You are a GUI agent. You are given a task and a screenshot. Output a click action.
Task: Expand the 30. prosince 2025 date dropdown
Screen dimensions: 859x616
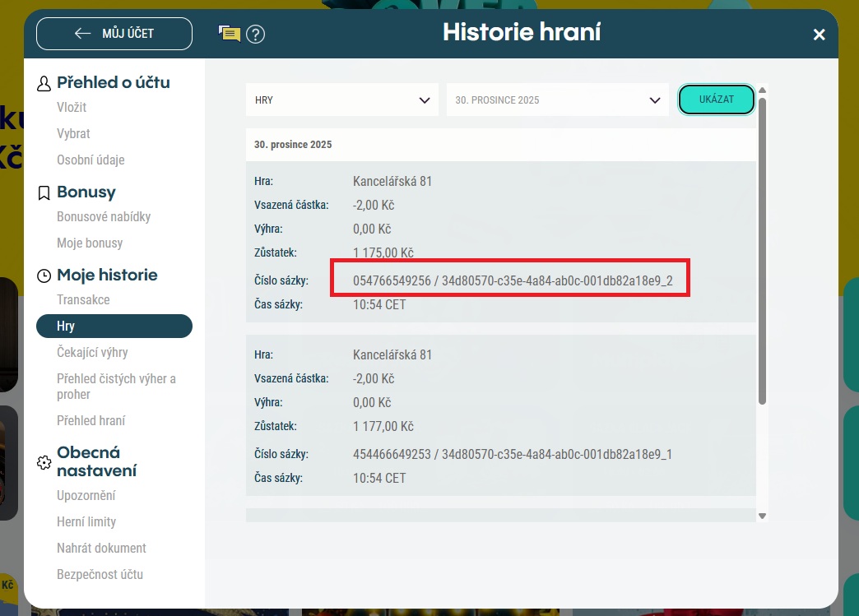click(x=557, y=100)
